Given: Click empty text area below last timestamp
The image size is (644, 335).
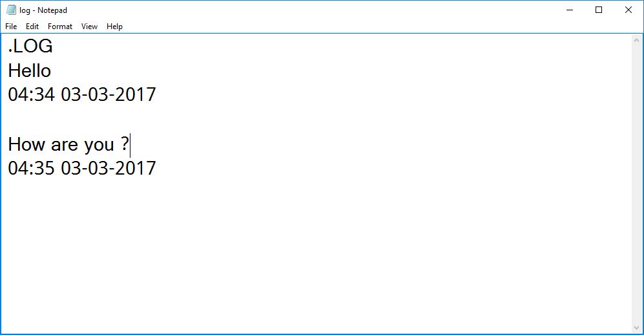Looking at the screenshot, I should [x=315, y=255].
